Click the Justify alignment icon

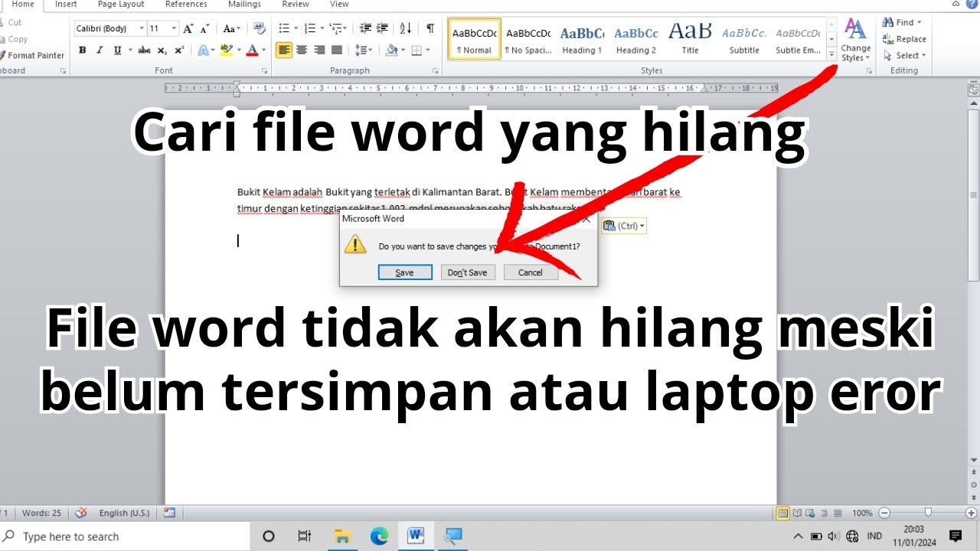point(337,51)
